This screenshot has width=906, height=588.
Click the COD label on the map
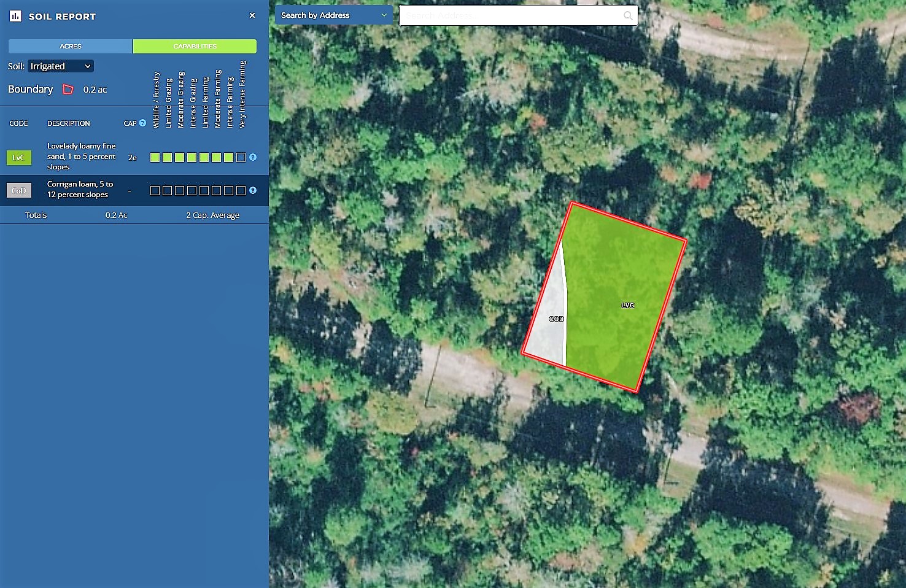(556, 319)
